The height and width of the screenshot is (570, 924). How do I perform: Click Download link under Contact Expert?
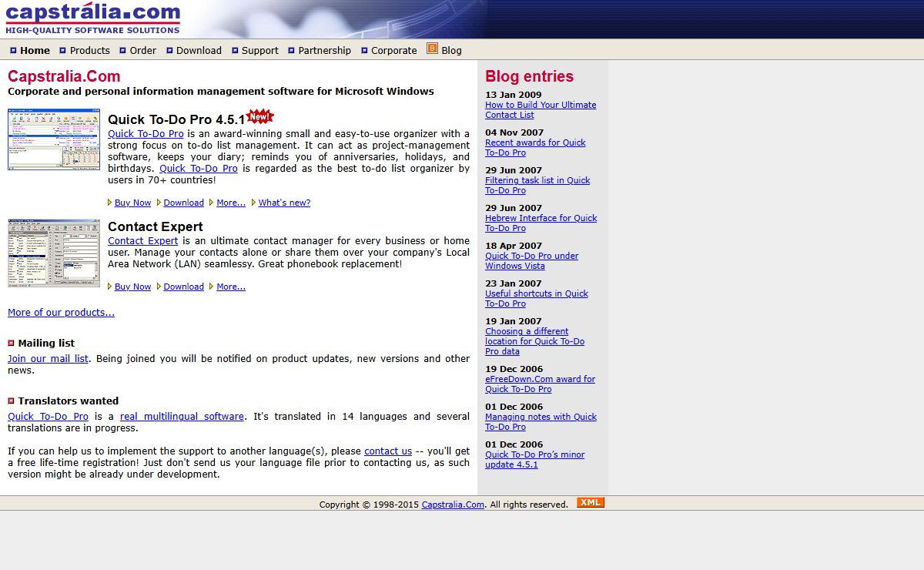coord(183,287)
